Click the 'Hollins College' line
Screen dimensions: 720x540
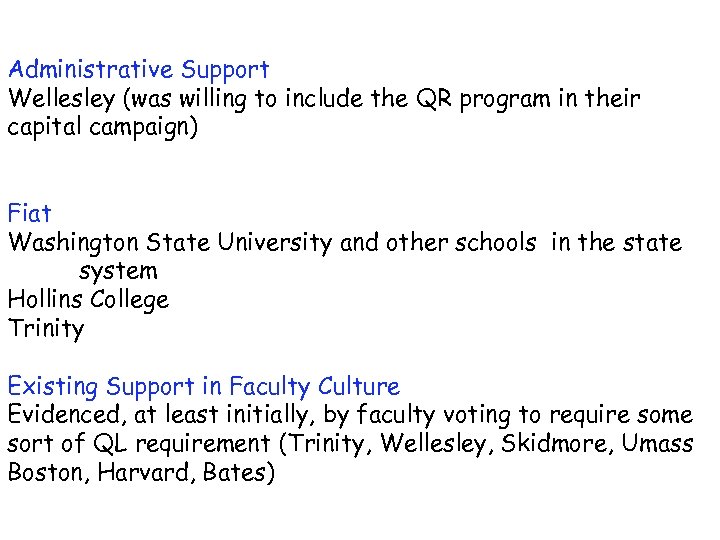88,300
